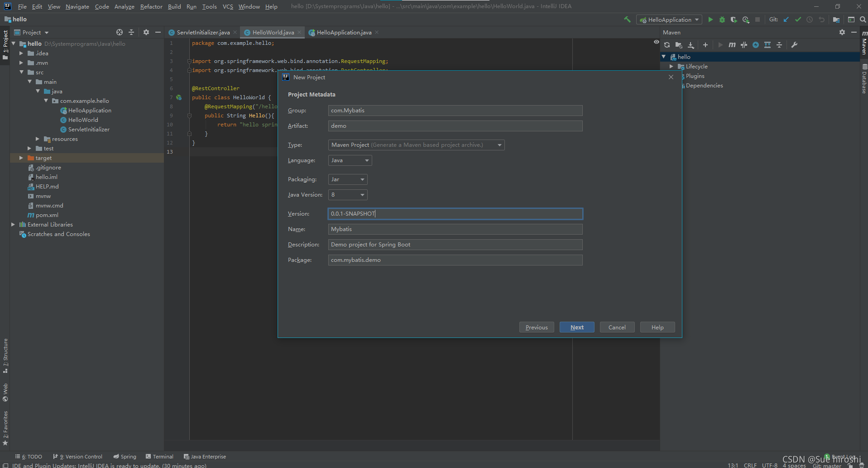The image size is (868, 468).
Task: Run HelloApplication with the green play icon
Action: (710, 19)
